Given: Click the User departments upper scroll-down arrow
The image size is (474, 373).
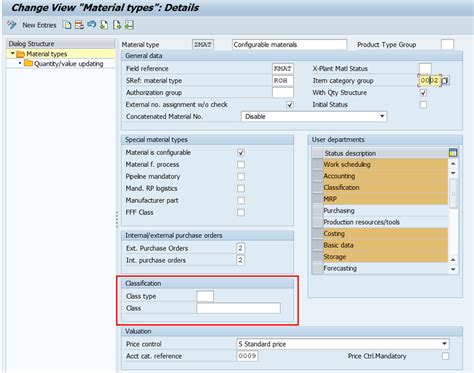Looking at the screenshot, I should tap(453, 173).
